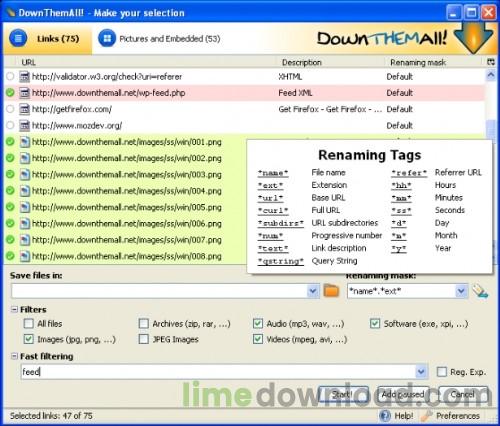Click the file icon of validator.w3.org row
Viewport: 500px width, 426px height.
tap(24, 76)
